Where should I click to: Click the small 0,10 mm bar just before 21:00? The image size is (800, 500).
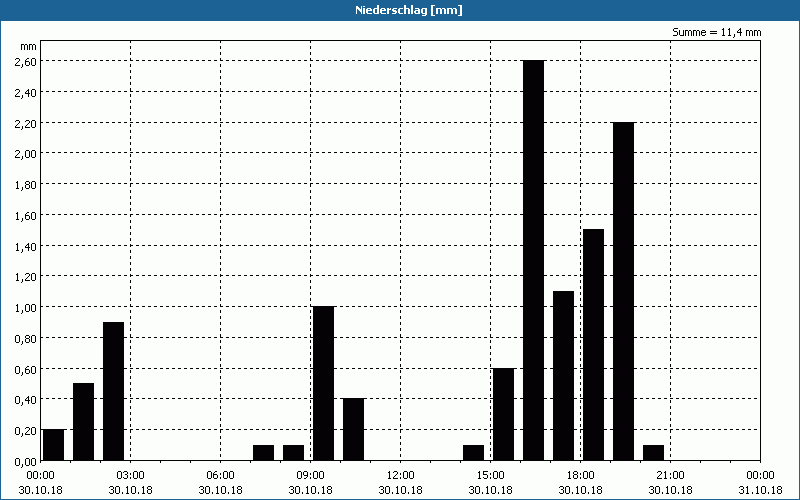coord(654,453)
